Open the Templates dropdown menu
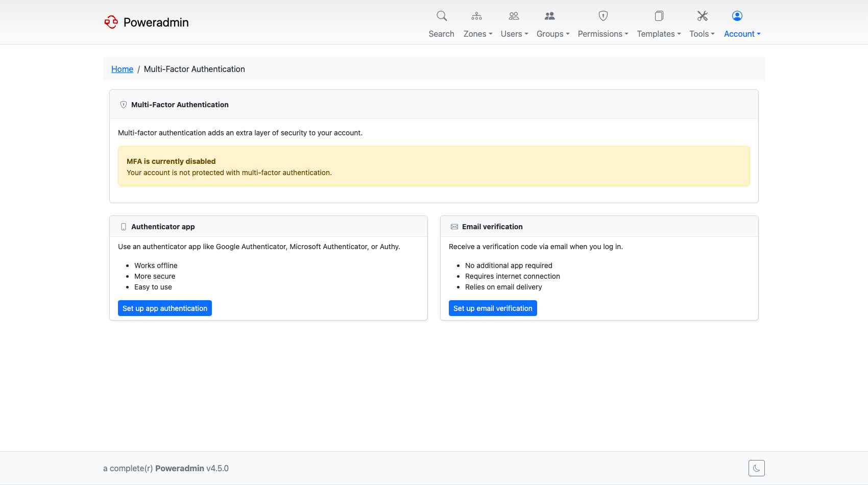The image size is (868, 485). (x=659, y=34)
